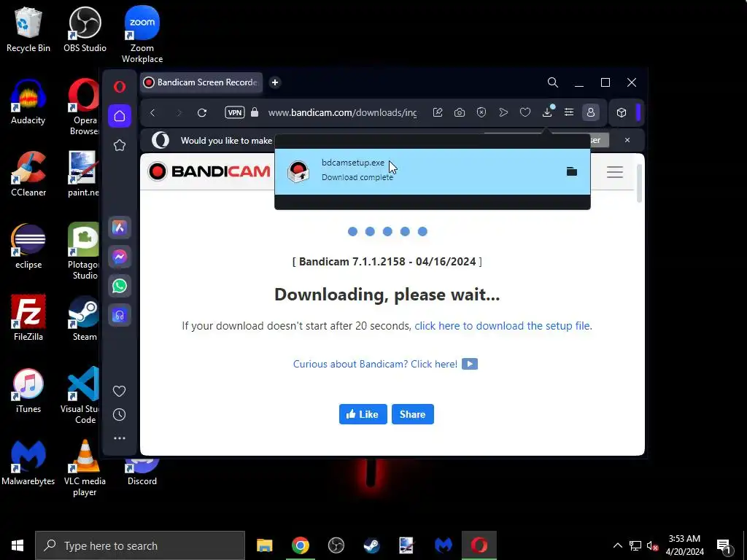This screenshot has height=560, width=747.
Task: Open ad blocker shield icon
Action: [x=481, y=112]
